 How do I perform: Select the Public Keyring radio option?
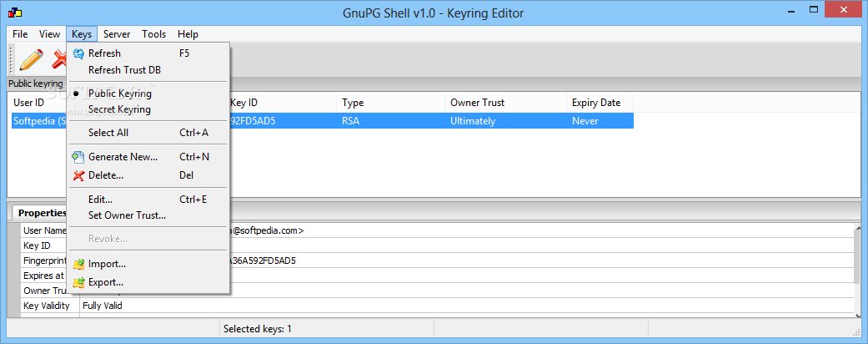[119, 94]
